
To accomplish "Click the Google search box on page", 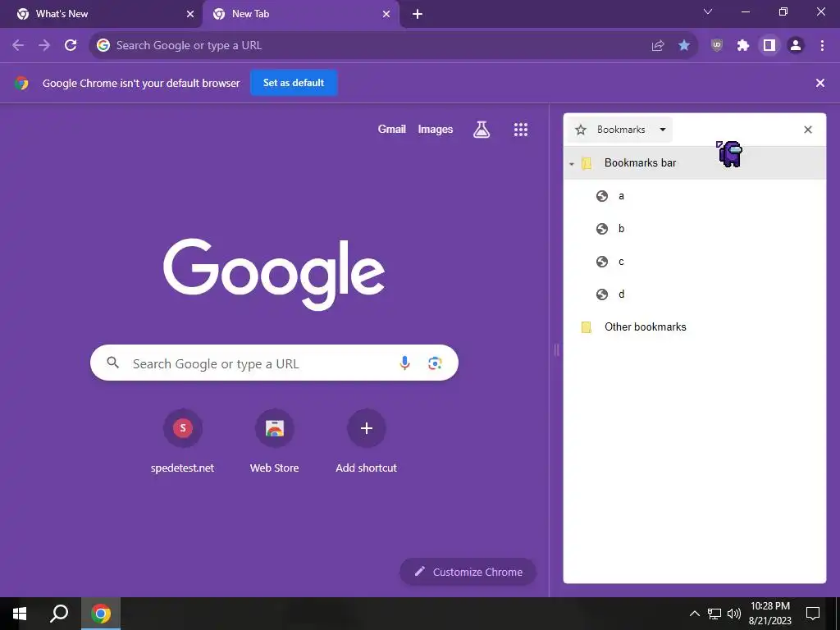I will pyautogui.click(x=274, y=363).
